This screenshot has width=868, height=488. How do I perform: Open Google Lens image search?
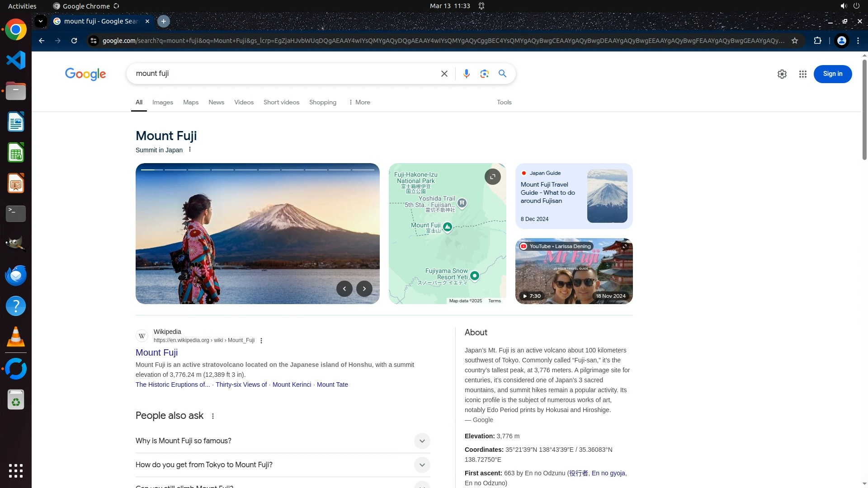(x=484, y=74)
